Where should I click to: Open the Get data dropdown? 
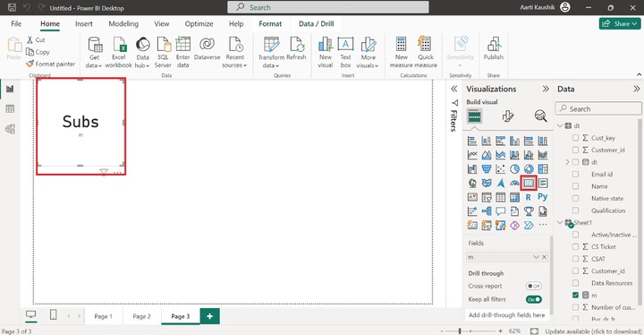[x=94, y=62]
